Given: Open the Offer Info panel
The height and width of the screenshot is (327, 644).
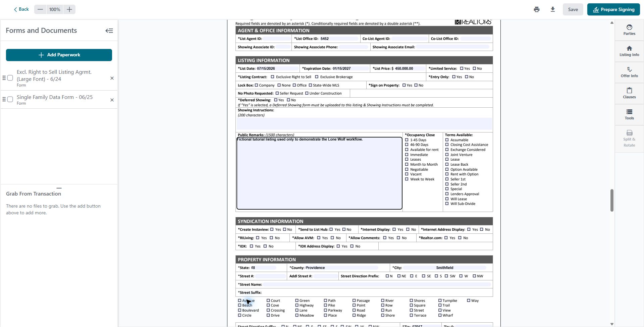Looking at the screenshot, I should [x=629, y=72].
